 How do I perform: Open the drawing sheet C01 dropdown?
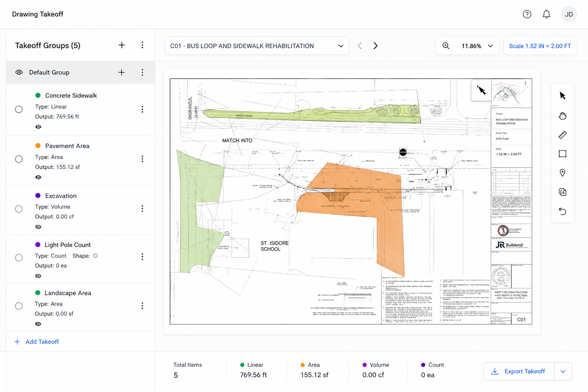point(257,46)
